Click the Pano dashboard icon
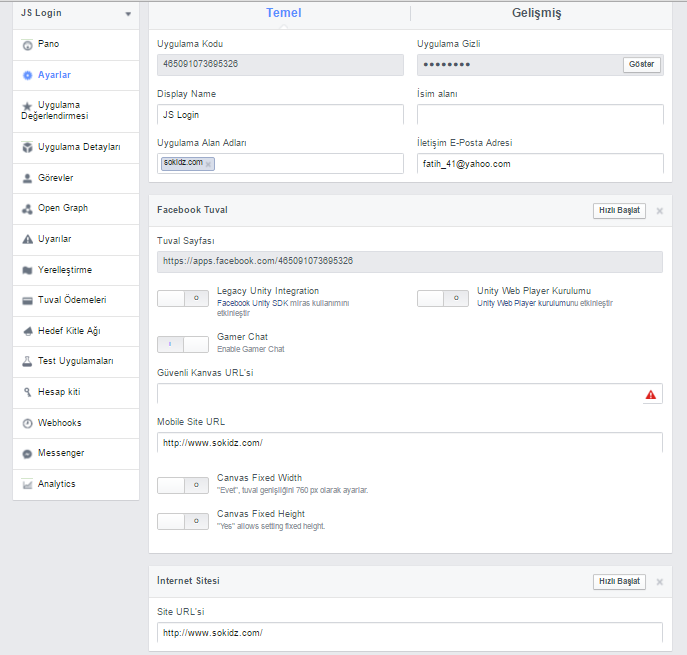Viewport: 687px width, 655px height. pyautogui.click(x=28, y=45)
